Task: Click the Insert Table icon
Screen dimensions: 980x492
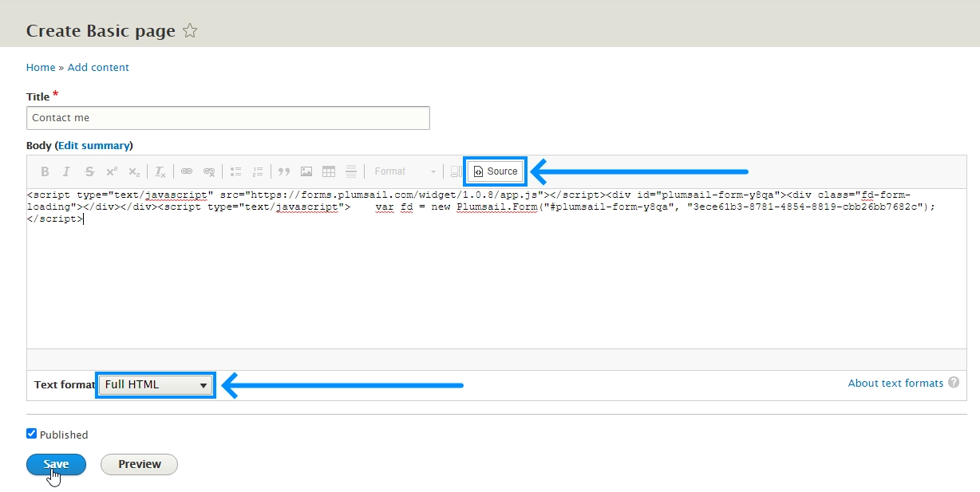Action: coord(329,171)
